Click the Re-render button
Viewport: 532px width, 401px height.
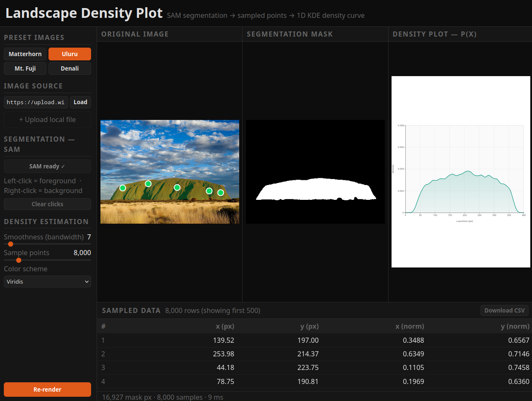47,390
